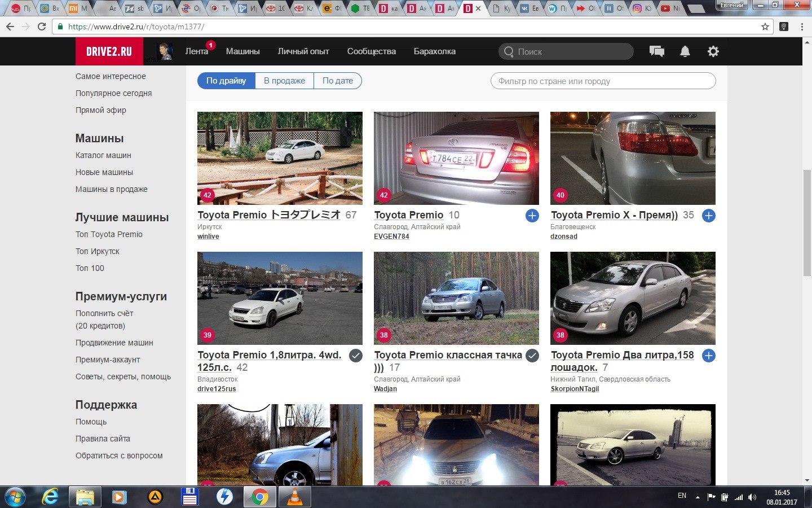Open Windows Media Player in the taskbar
This screenshot has width=812, height=508.
[119, 497]
